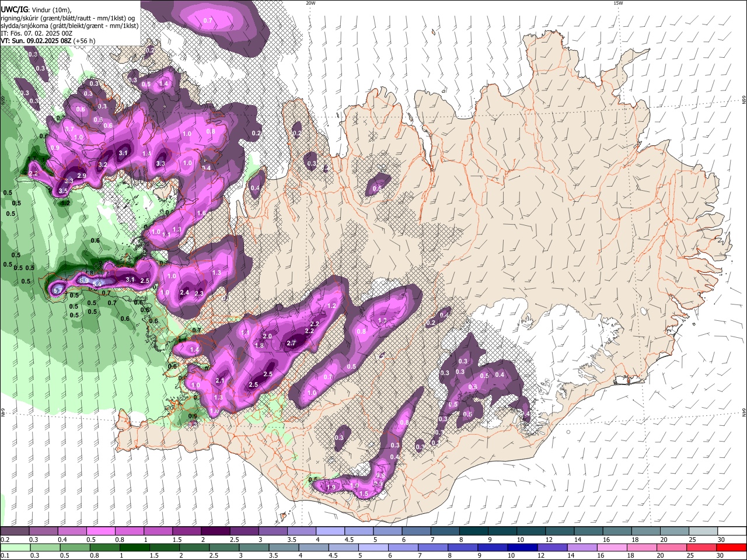Click the '0.1' label in the lower legend
Image resolution: width=747 pixels, height=560 pixels.
pyautogui.click(x=5, y=556)
